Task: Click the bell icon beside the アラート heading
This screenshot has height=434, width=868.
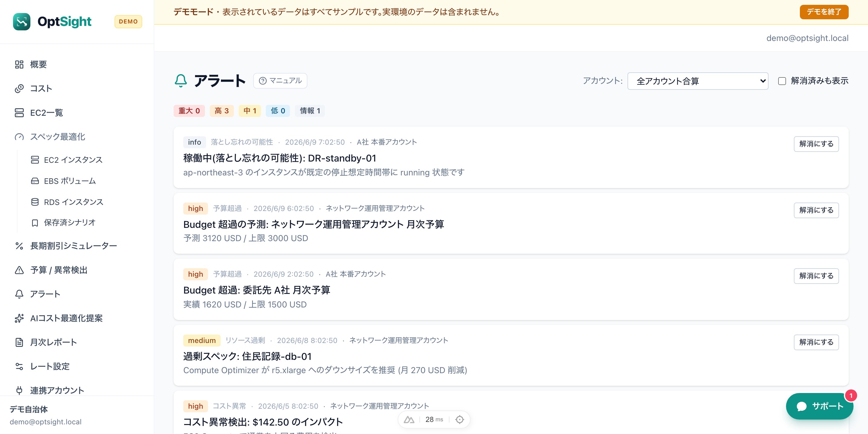Action: [x=181, y=81]
